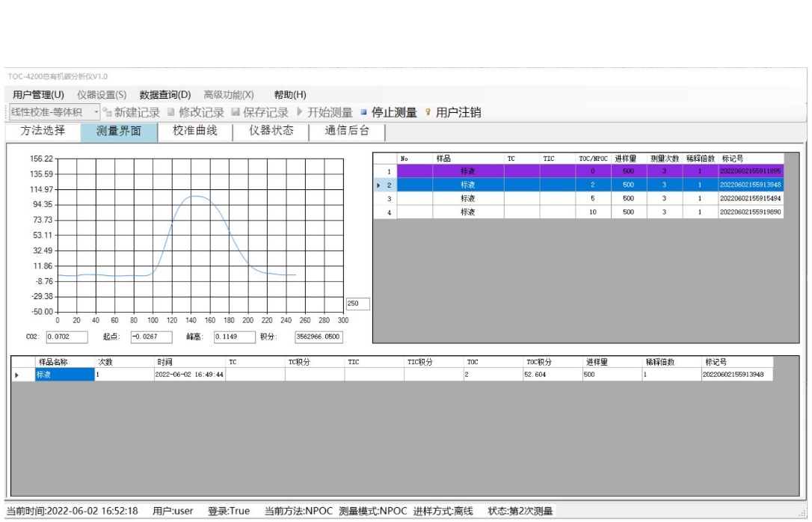Click the 时间 column header
The width and height of the screenshot is (812, 522).
tap(189, 362)
